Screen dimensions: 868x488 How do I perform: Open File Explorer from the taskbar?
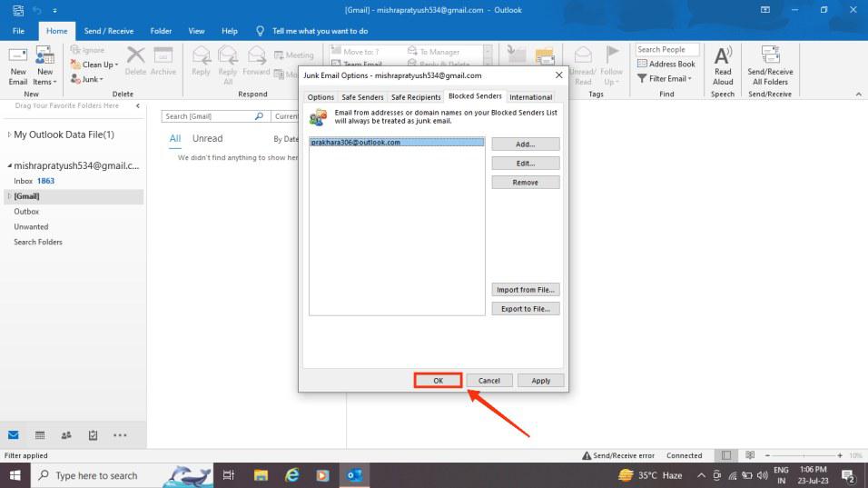(x=261, y=475)
